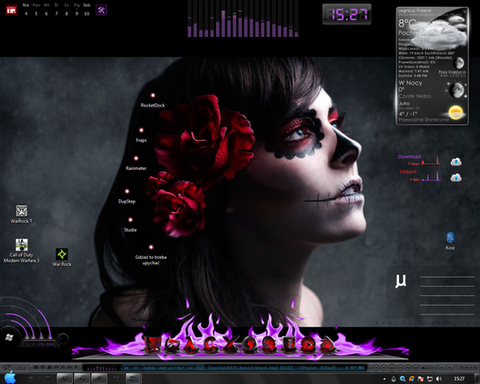Click the Download speed graph
Screen dimensions: 480x384
(431, 160)
